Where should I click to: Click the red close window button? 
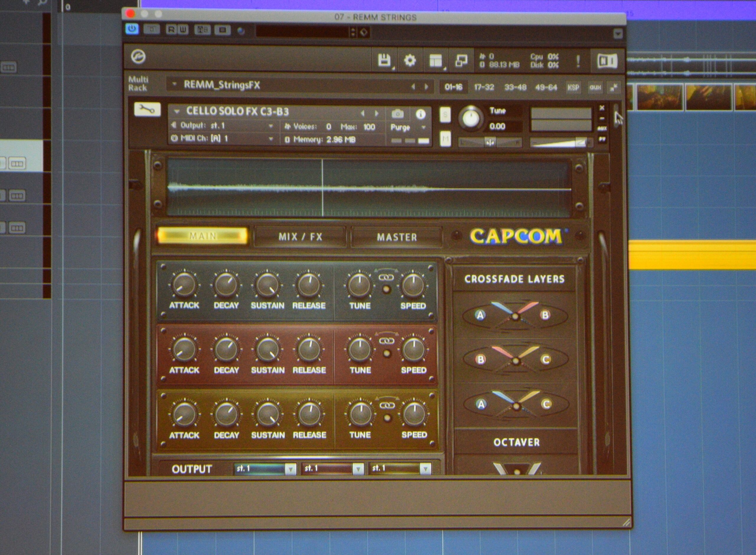(130, 13)
